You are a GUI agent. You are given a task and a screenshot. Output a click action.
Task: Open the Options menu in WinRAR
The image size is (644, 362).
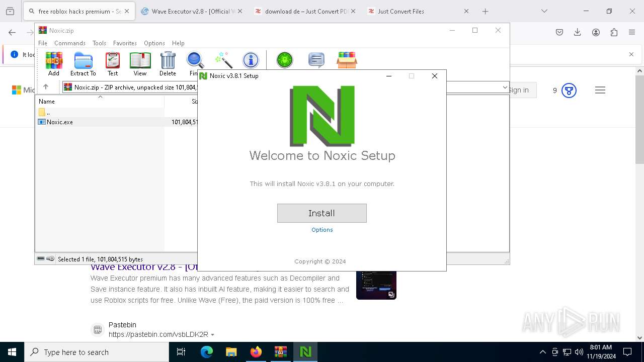[154, 43]
